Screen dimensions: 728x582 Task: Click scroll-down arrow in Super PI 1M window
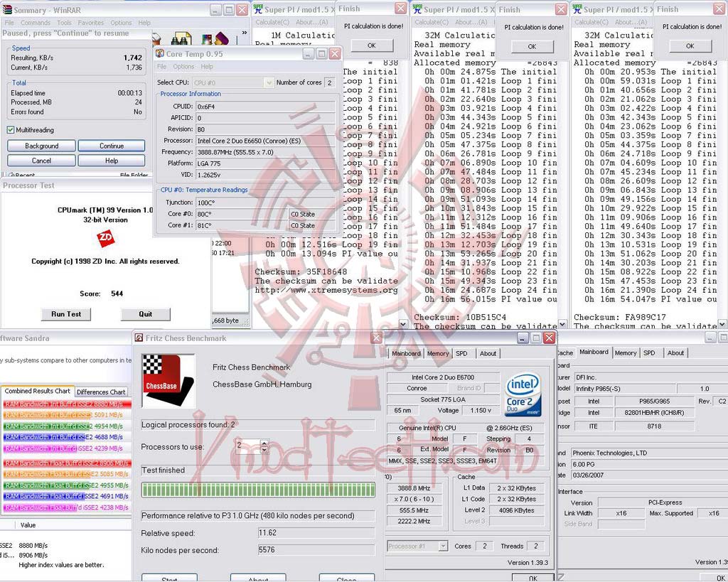(x=403, y=323)
